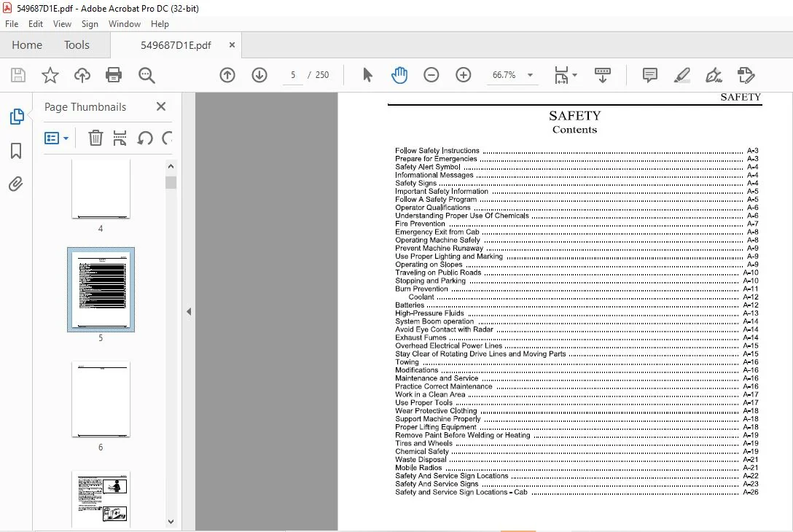Click 'Chemical Safety' contents entry
Viewport: 793px width, 532px height.
422,452
